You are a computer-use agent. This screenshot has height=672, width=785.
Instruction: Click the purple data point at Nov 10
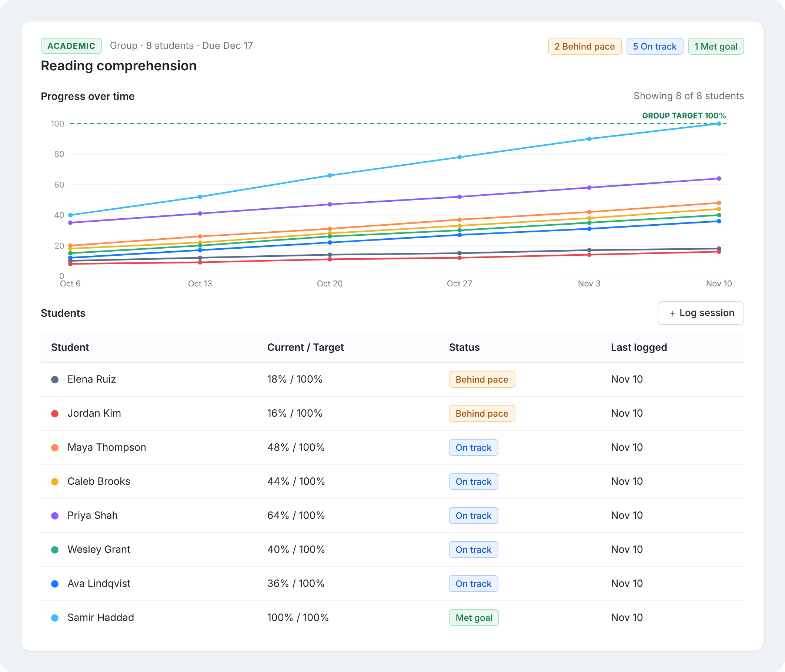[719, 179]
